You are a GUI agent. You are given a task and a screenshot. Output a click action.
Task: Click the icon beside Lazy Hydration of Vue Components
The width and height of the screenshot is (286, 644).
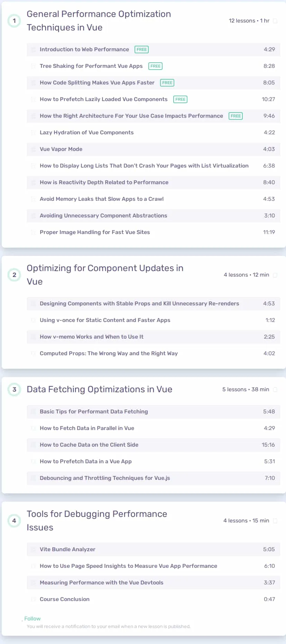33,133
